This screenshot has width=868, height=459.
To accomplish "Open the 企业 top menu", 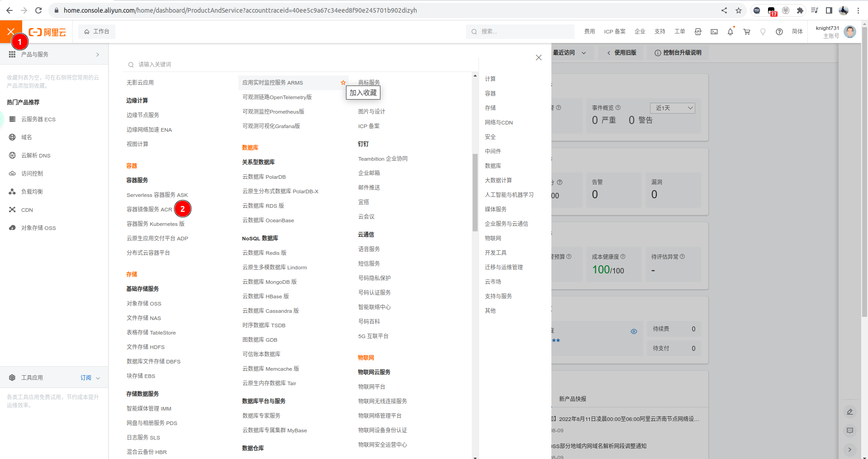I will pyautogui.click(x=640, y=32).
